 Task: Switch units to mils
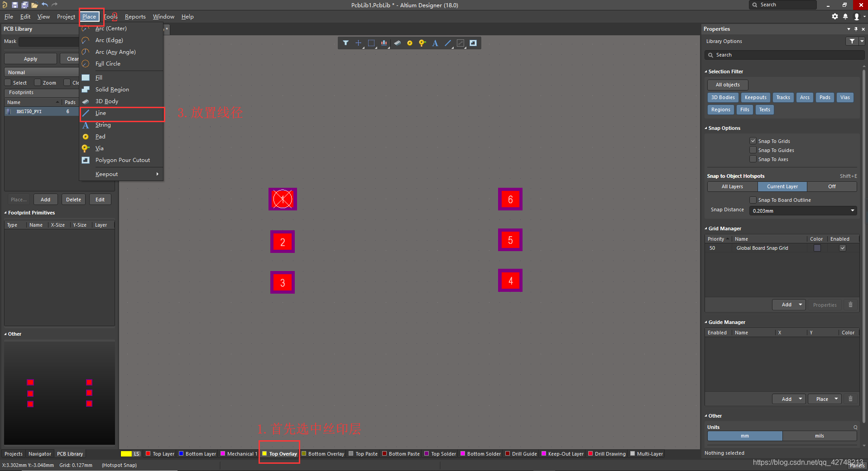pyautogui.click(x=819, y=436)
